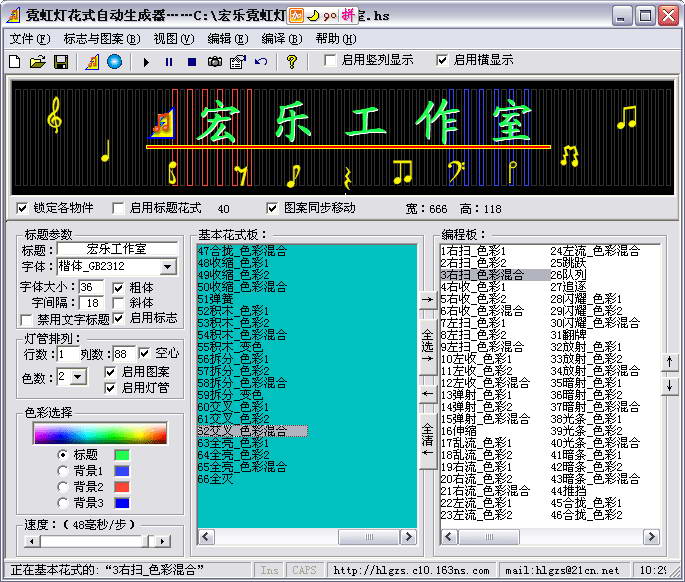Click 编程板 horizontal scrollbar right arrow
685x582 pixels.
click(x=651, y=536)
